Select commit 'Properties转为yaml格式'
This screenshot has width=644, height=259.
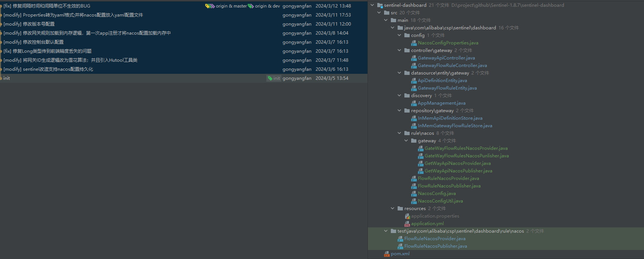pyautogui.click(x=184, y=15)
